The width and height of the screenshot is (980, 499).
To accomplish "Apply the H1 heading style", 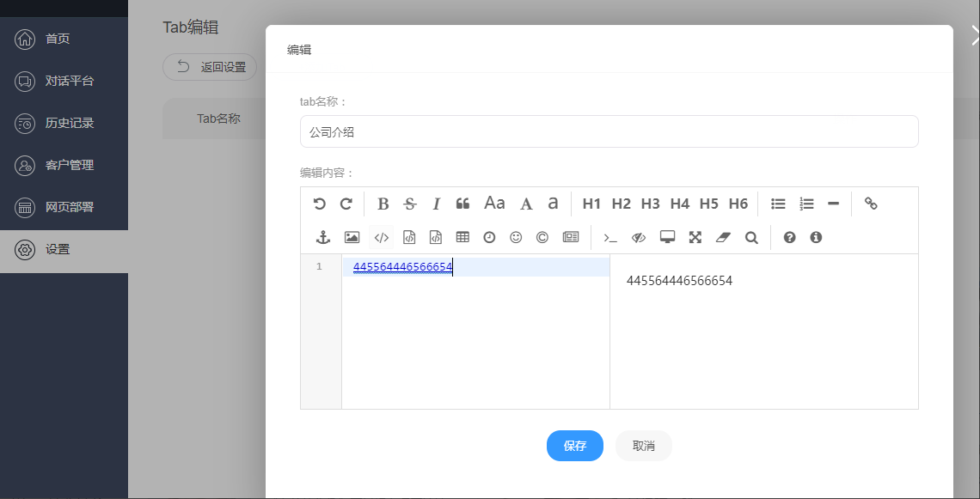I will click(591, 204).
